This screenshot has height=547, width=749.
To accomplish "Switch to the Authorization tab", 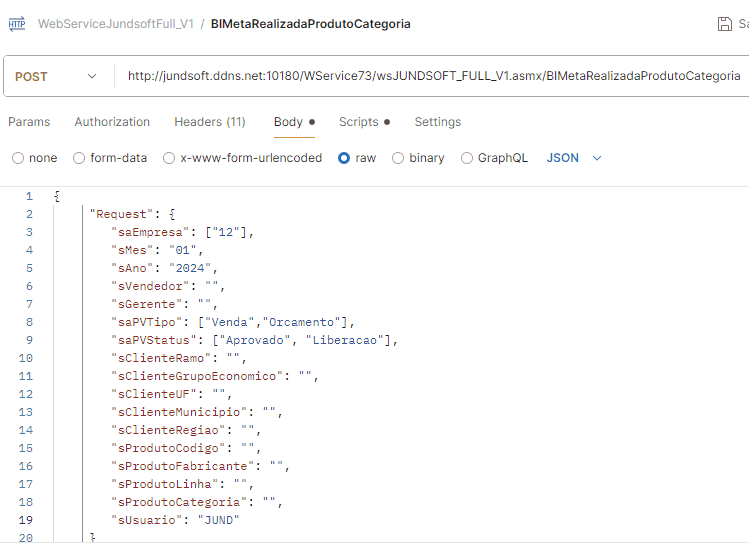I will coord(112,122).
